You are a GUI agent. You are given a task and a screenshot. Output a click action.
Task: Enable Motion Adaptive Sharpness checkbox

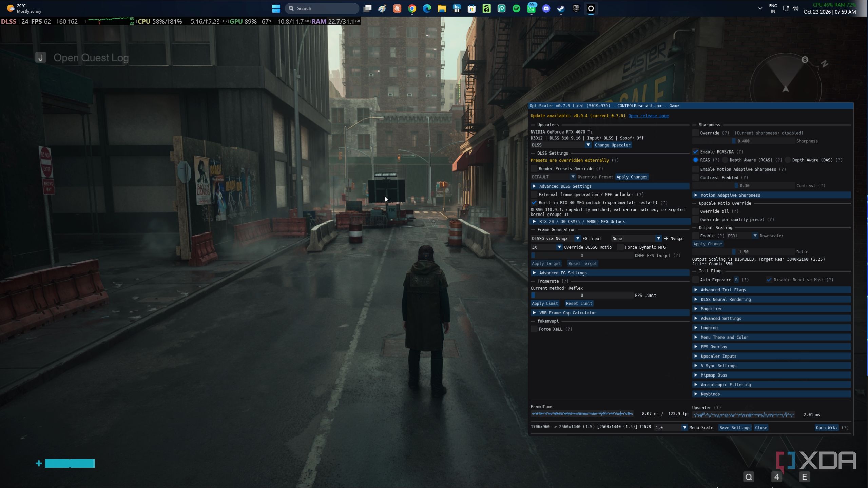(x=695, y=169)
